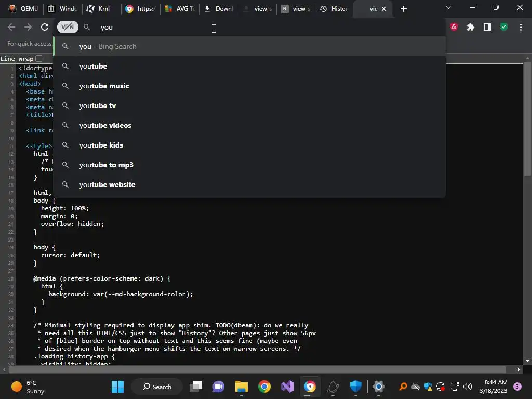Go back to the previous page
Screen dimensions: 532x399
(x=11, y=27)
